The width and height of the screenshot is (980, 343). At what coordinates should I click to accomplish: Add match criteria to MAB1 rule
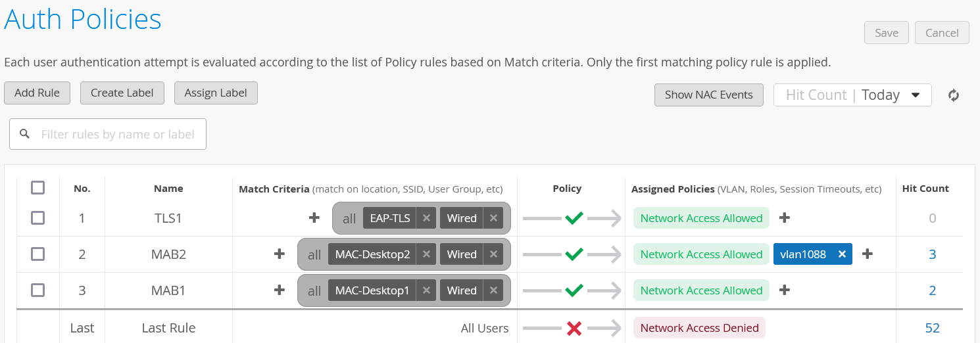point(280,290)
